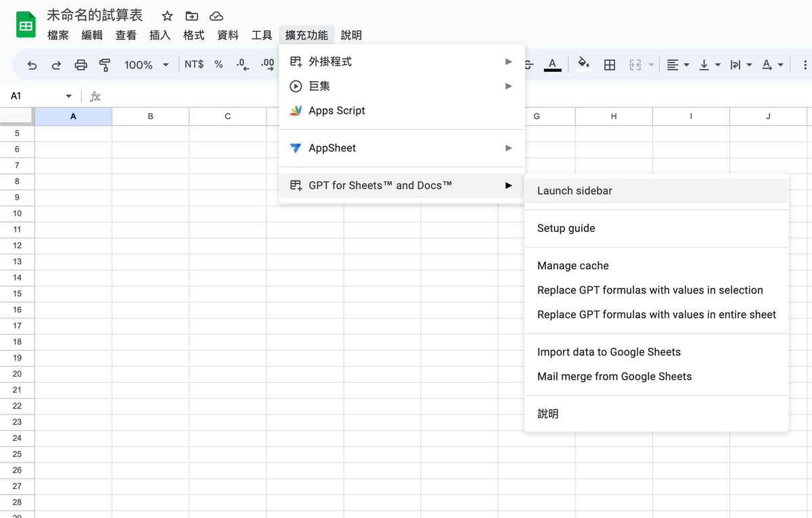Image resolution: width=812 pixels, height=518 pixels.
Task: Expand the 巨集 submenu
Action: tap(402, 86)
